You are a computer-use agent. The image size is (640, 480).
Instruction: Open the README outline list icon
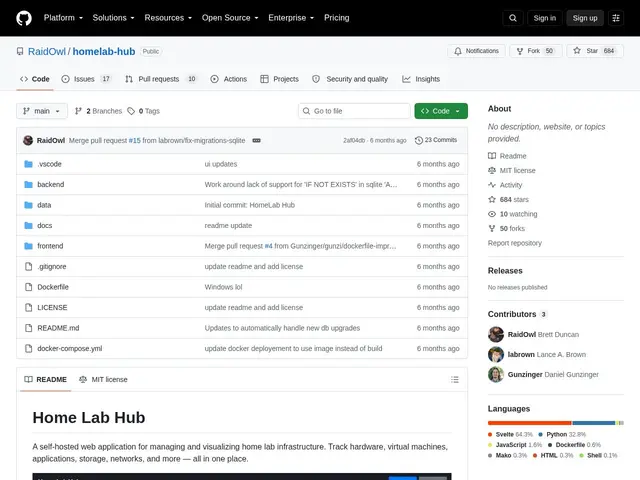455,380
